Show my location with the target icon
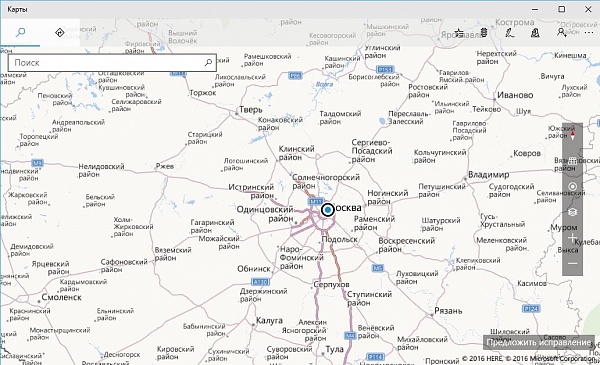 [572, 186]
